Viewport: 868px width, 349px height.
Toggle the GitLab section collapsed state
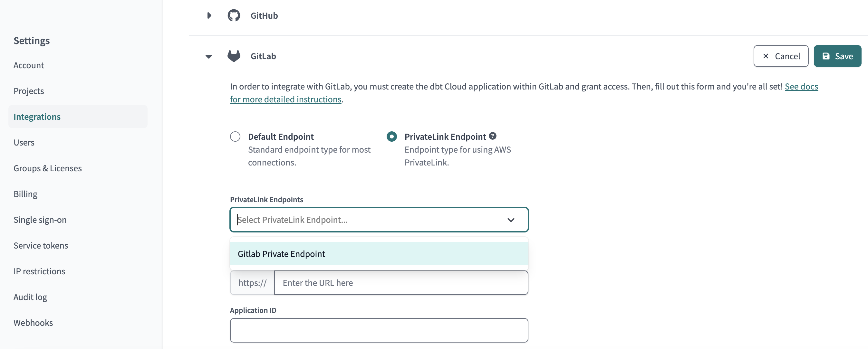[209, 56]
